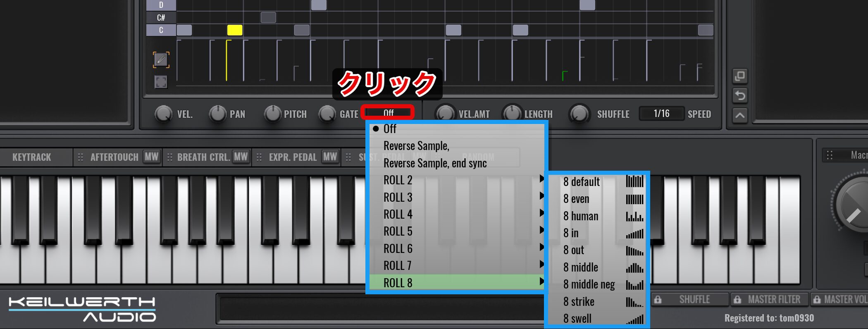Pick the 8 middle roll preset
Screen dimensions: 868x329
point(597,267)
